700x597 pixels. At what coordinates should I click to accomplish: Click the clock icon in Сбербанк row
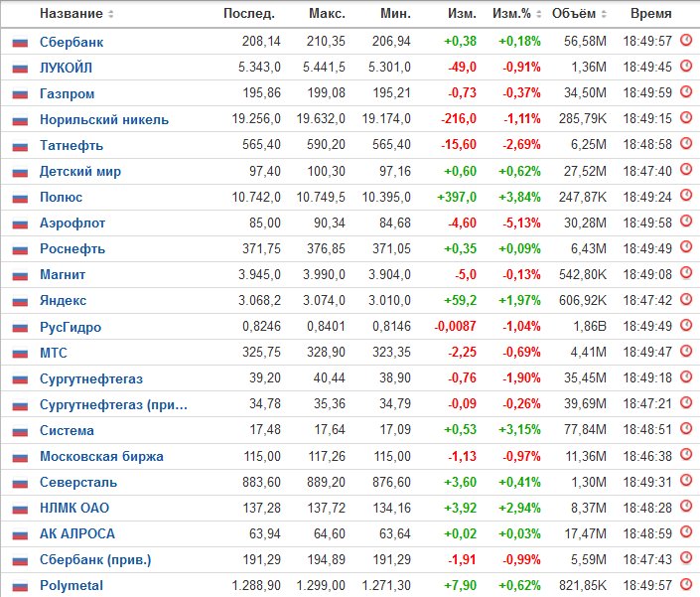click(686, 40)
